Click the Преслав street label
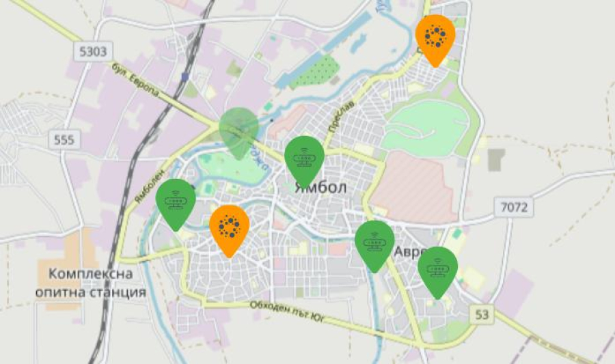The height and width of the screenshot is (364, 615). [x=341, y=116]
